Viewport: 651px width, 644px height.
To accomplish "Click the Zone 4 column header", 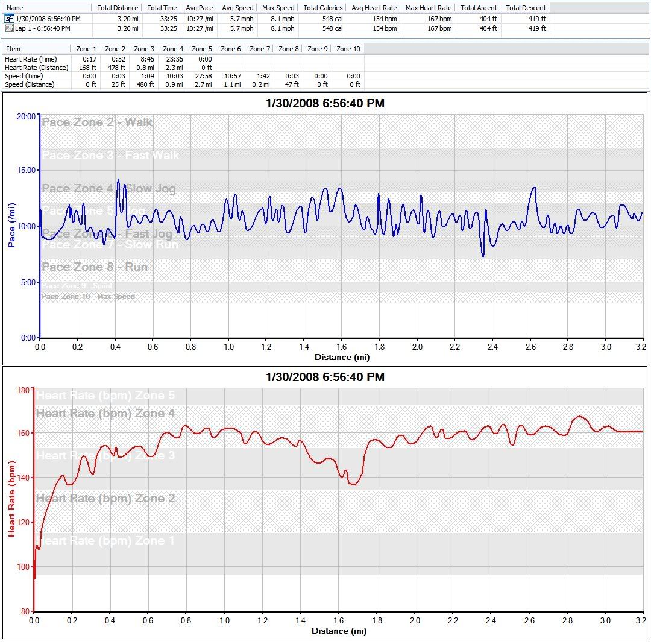I will 174,49.
